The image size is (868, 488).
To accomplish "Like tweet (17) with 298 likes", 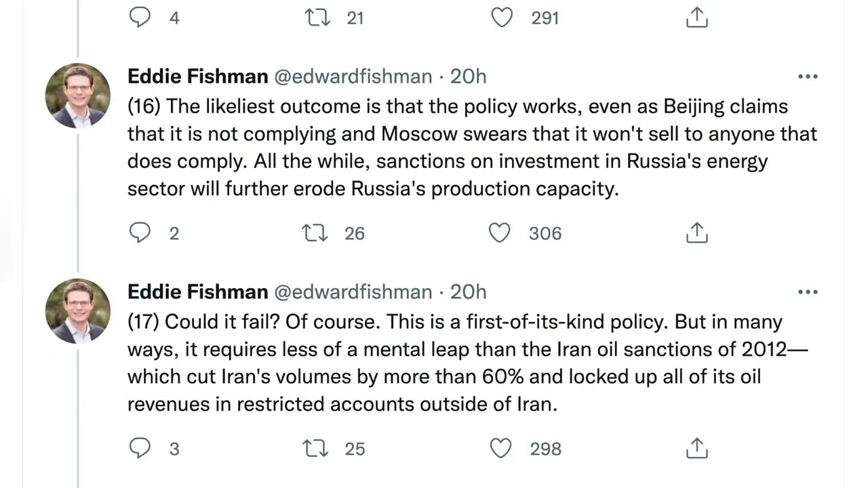I will 500,448.
